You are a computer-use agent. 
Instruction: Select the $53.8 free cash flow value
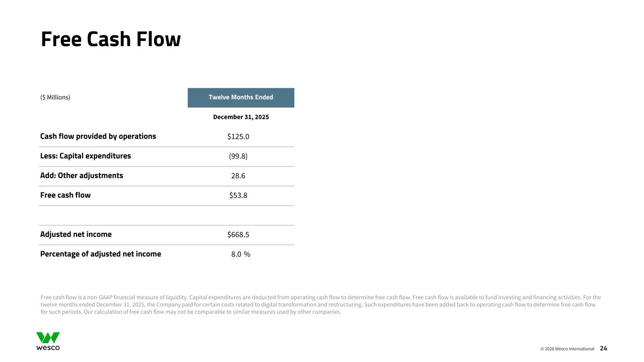point(238,196)
